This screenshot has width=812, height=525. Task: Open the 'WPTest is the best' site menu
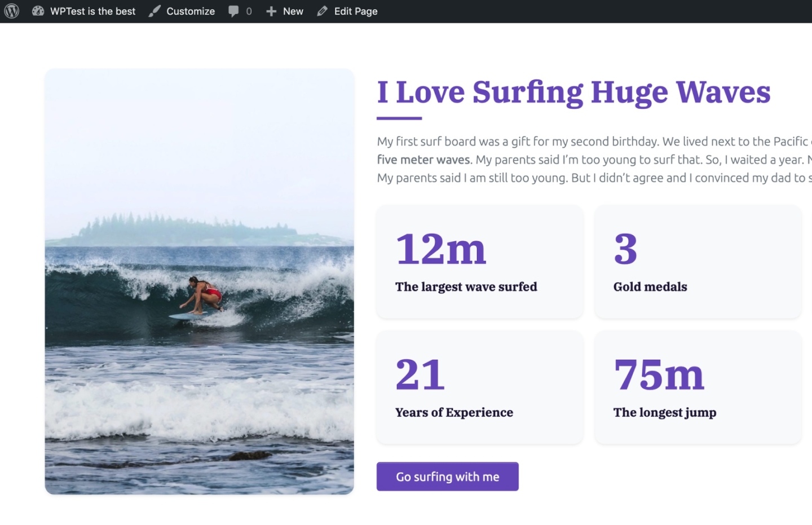click(92, 11)
